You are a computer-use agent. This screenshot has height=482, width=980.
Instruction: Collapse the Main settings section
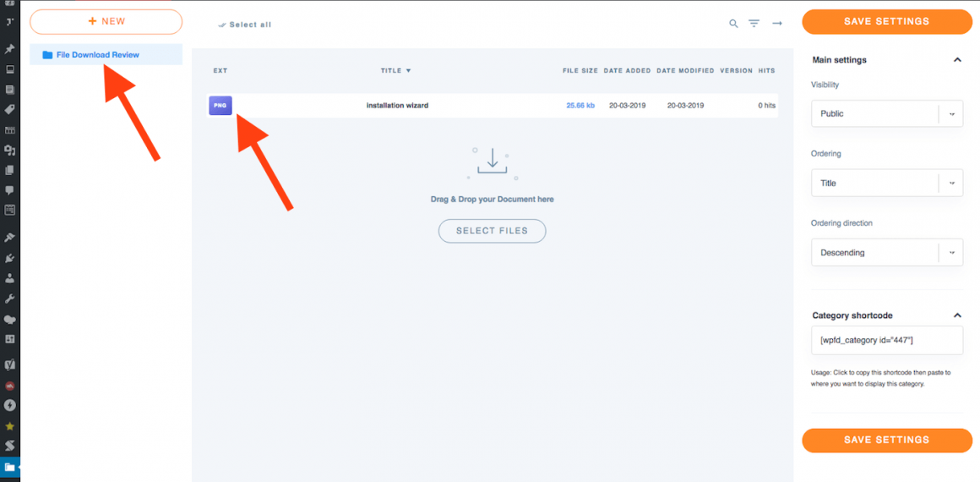point(956,60)
